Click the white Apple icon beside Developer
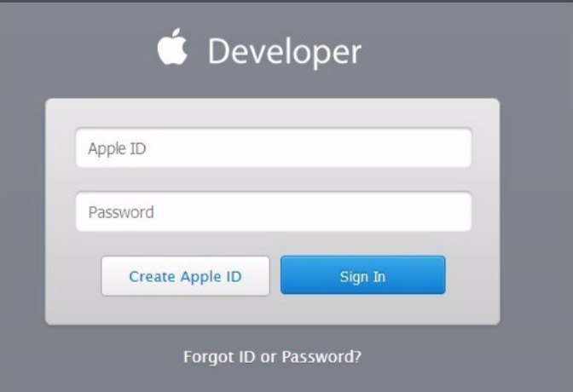Viewport: 573px width, 392px height. pos(172,46)
